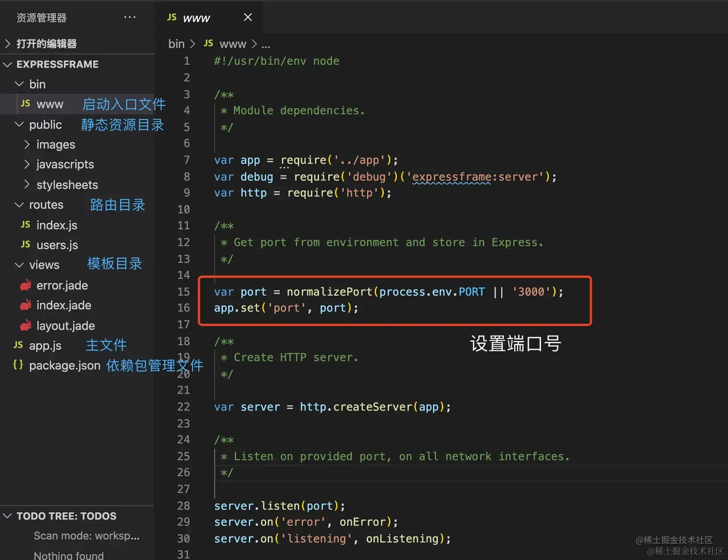
Task: Expand the open editors section
Action: [x=77, y=44]
